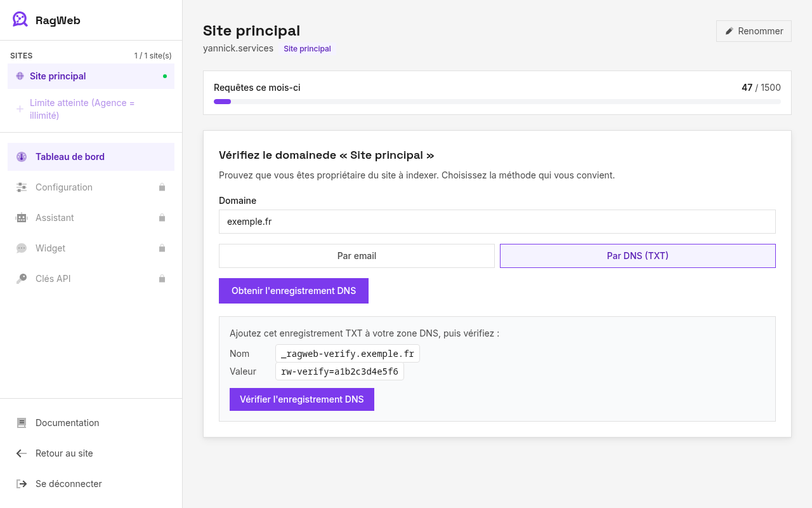The image size is (812, 508).
Task: Click the lock icon on Clés API row
Action: [162, 279]
